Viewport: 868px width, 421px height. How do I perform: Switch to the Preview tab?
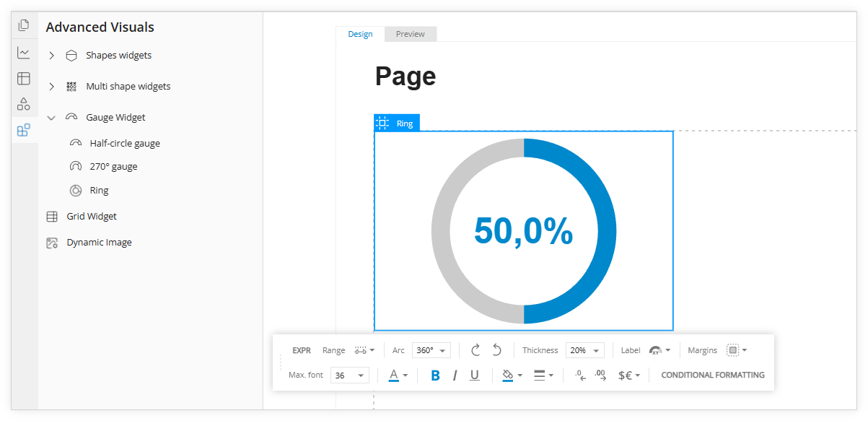click(x=410, y=34)
